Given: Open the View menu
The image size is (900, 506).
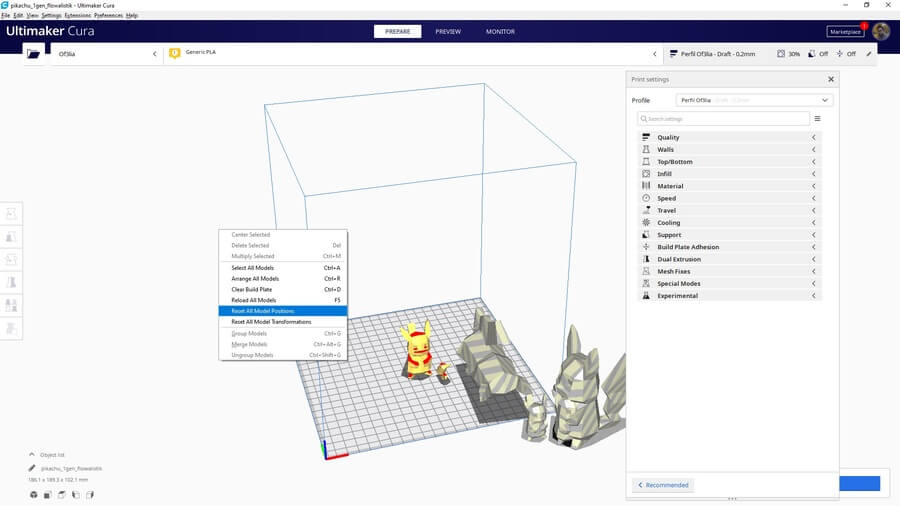Looking at the screenshot, I should click(33, 15).
